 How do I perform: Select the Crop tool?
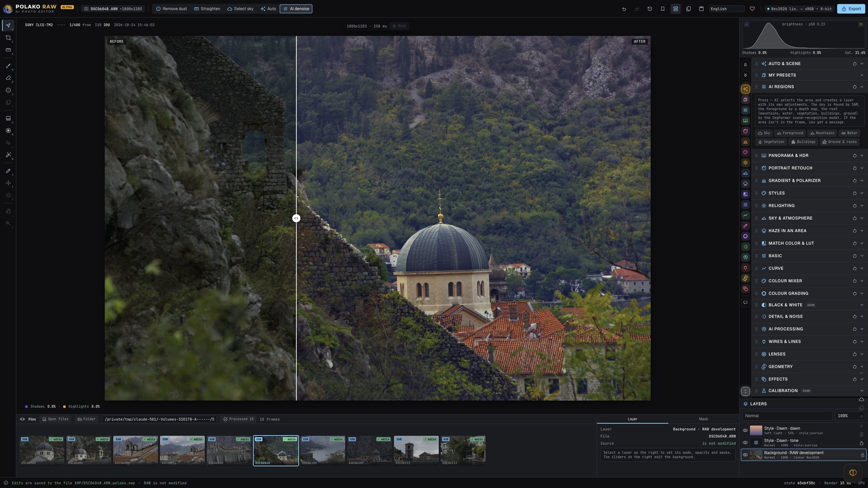(8, 38)
